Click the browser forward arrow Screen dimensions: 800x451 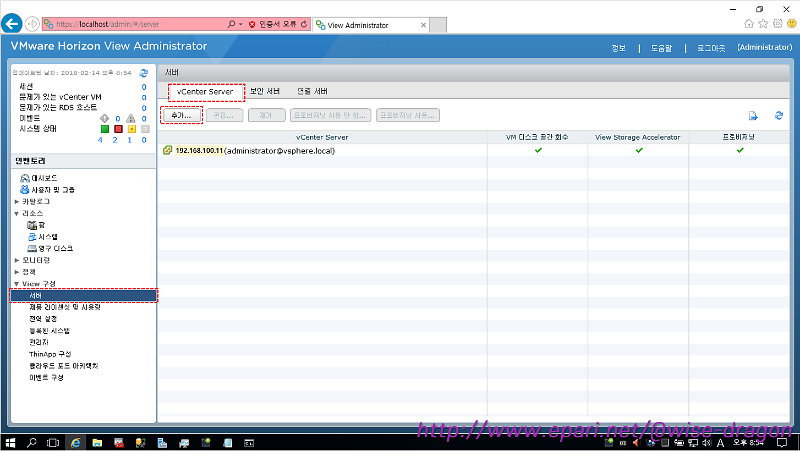[x=32, y=24]
